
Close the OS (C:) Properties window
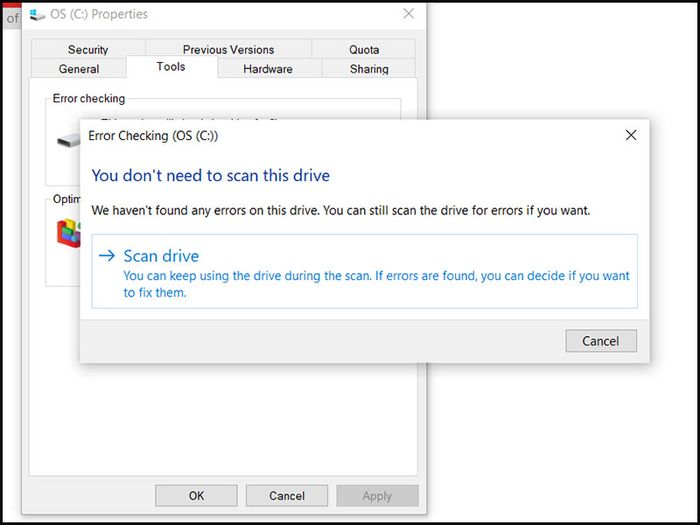pos(408,14)
